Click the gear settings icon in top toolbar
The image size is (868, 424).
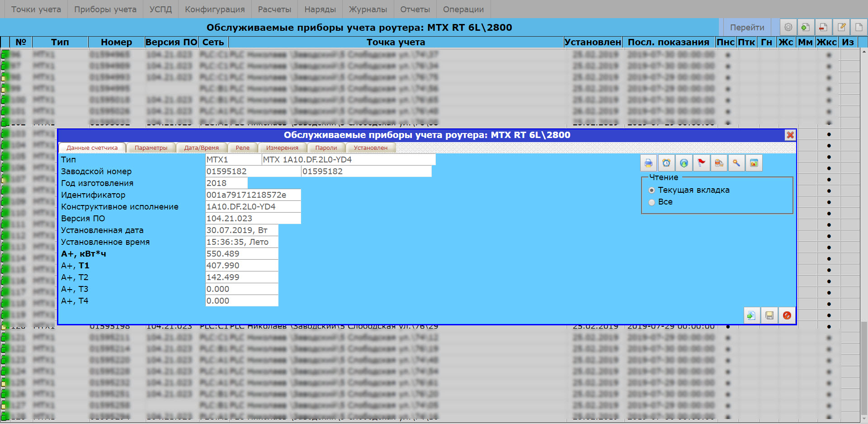pyautogui.click(x=788, y=27)
